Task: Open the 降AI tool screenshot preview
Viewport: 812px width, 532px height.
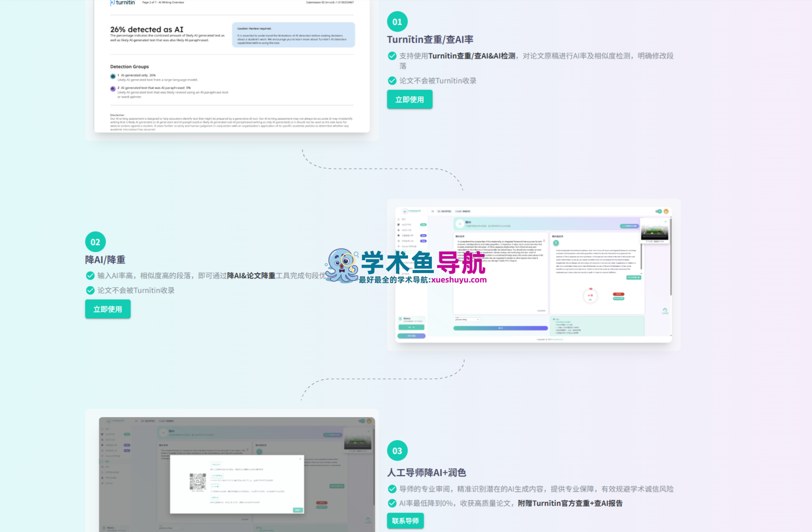Action: 534,275
